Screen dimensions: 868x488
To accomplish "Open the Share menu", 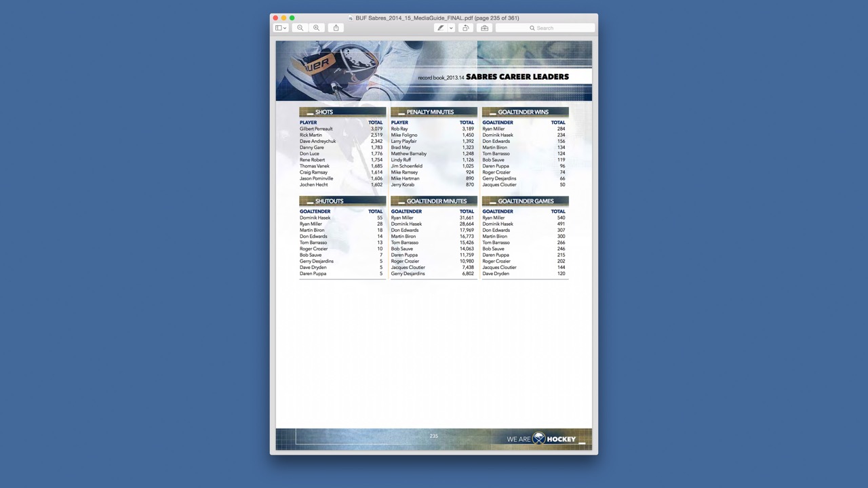I will [x=336, y=28].
